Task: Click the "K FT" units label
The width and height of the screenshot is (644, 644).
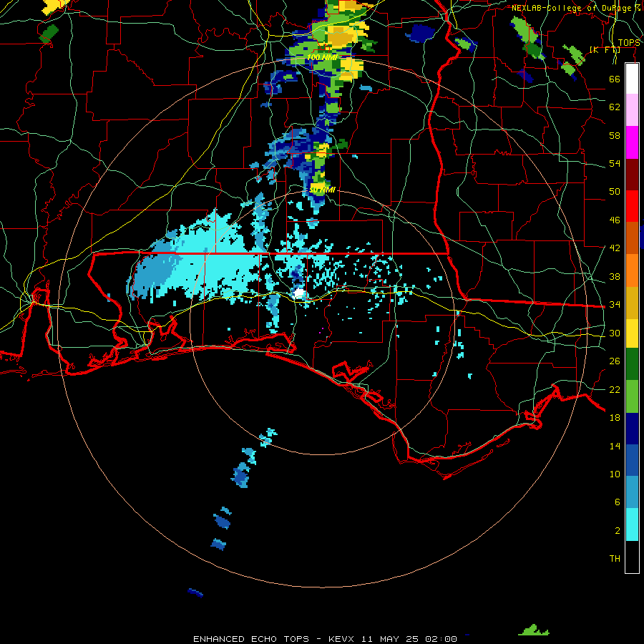Action: pyautogui.click(x=605, y=50)
